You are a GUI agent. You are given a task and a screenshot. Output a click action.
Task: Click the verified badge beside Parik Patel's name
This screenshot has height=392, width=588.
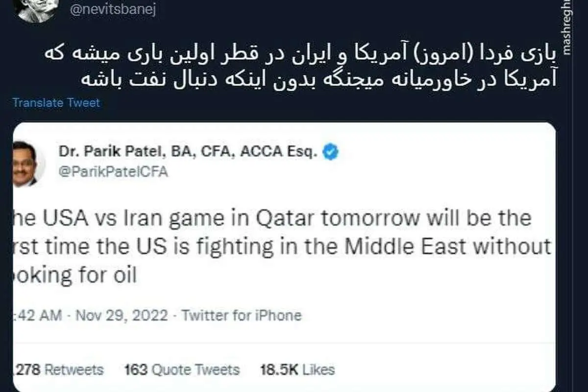[x=331, y=152]
